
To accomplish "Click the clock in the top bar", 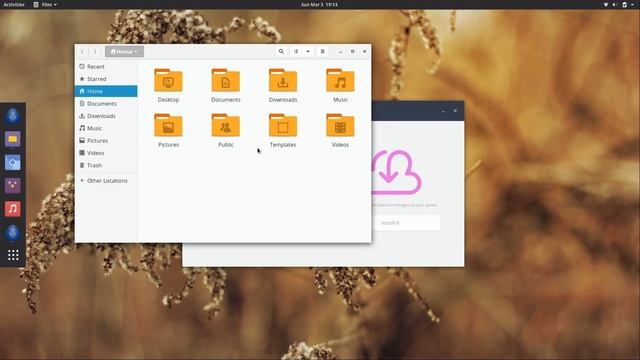I will pos(319,4).
